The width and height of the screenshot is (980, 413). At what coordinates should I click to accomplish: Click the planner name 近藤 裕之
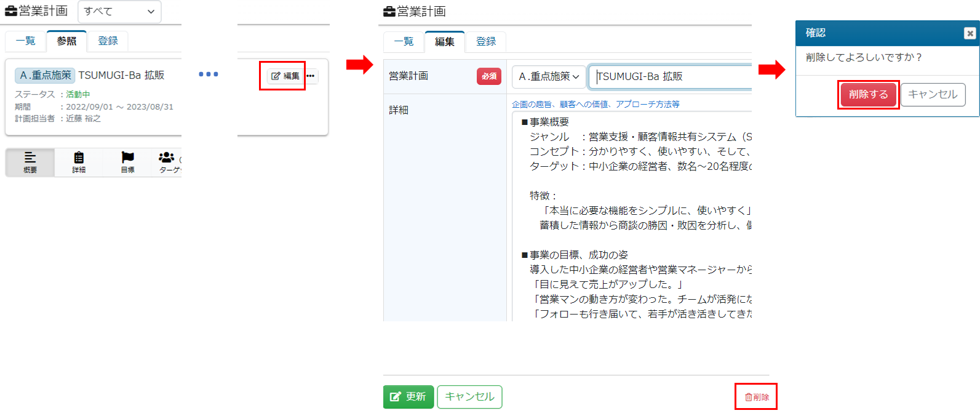coord(84,118)
